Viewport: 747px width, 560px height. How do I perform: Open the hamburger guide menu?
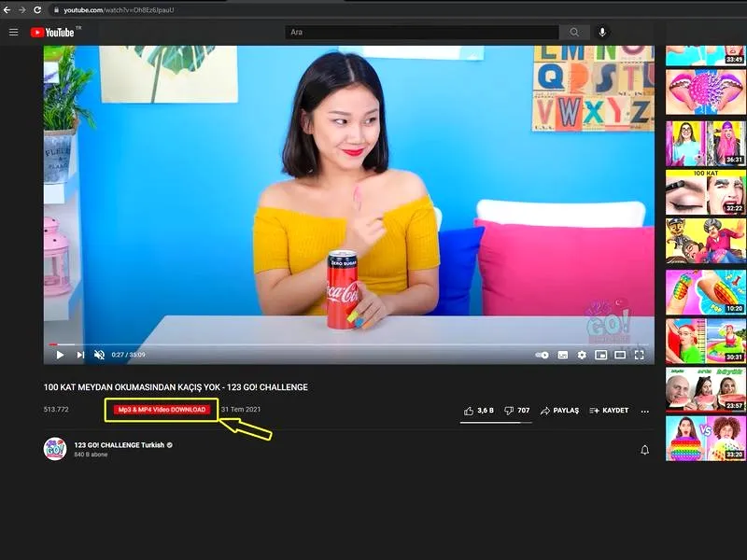pos(13,32)
